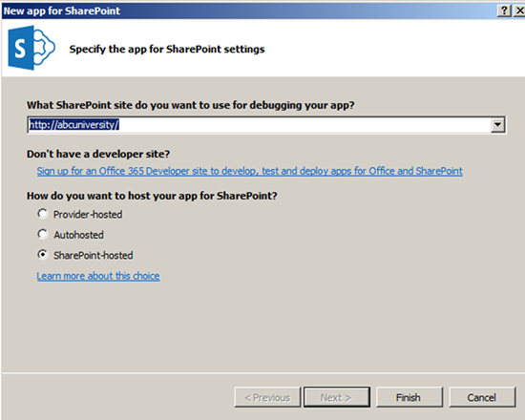Click the 'Specify the app for SharePoint settings' heading

tap(167, 50)
